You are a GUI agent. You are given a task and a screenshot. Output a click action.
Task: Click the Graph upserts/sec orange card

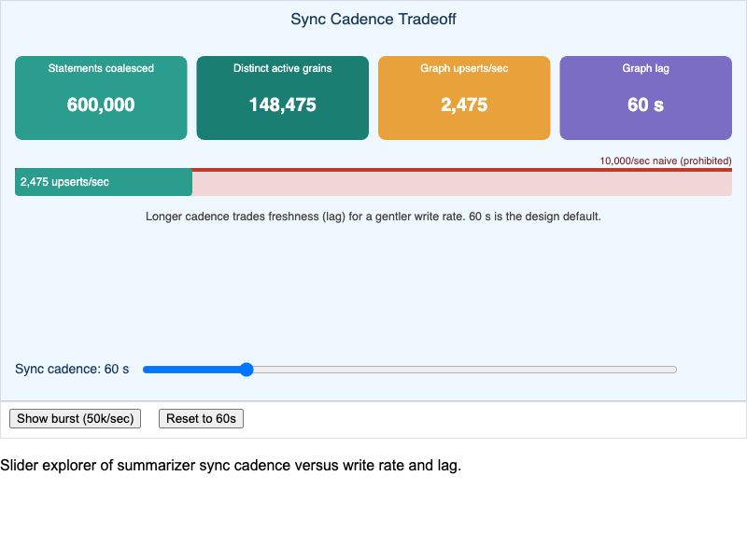pos(464,98)
